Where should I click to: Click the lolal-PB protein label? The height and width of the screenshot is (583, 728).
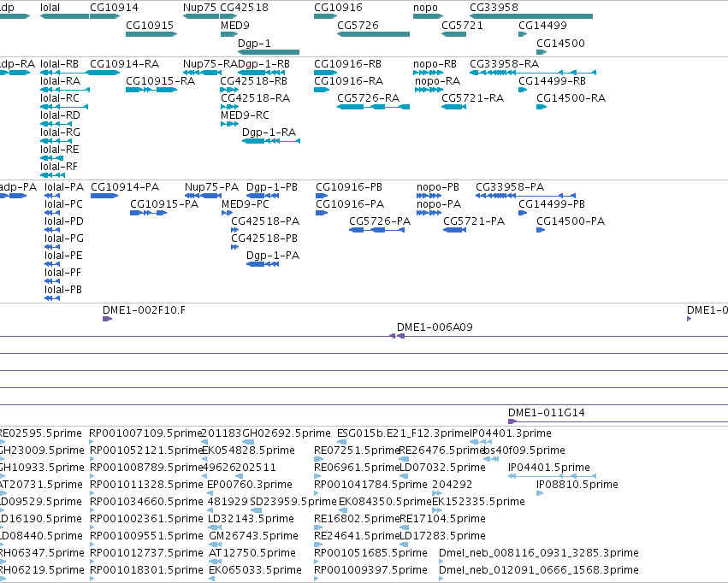(63, 290)
